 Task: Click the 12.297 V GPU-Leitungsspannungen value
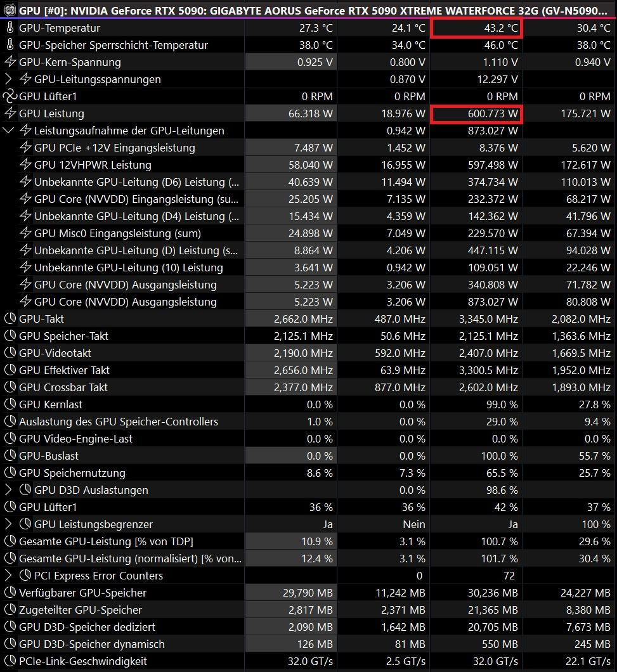(x=497, y=79)
